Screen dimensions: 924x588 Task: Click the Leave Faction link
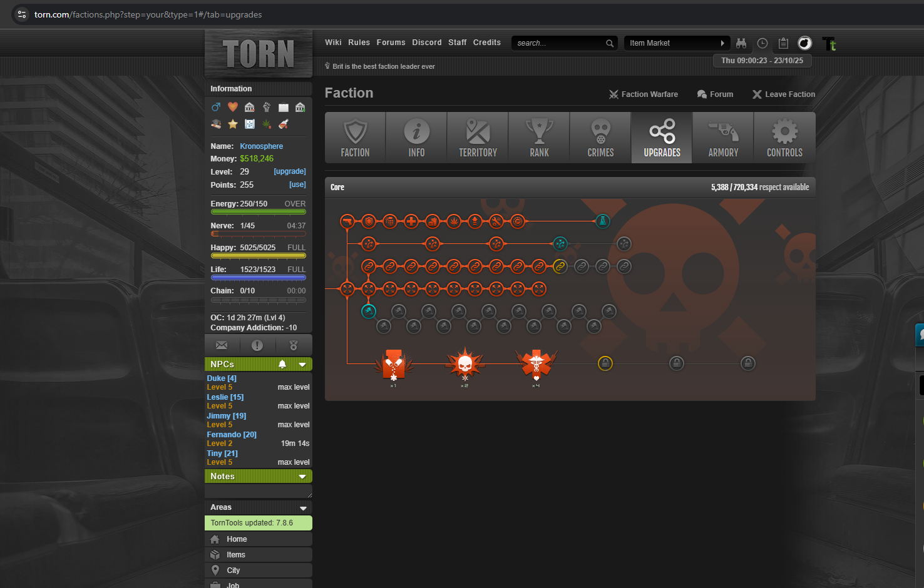pos(784,94)
